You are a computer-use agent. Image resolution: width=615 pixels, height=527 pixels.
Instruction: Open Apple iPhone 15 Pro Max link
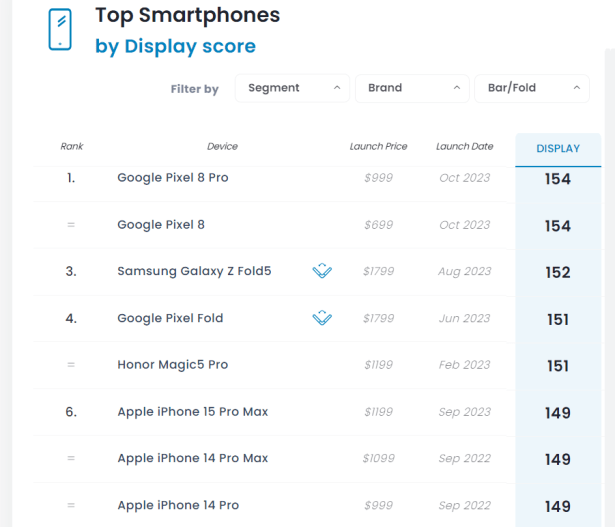click(x=192, y=412)
